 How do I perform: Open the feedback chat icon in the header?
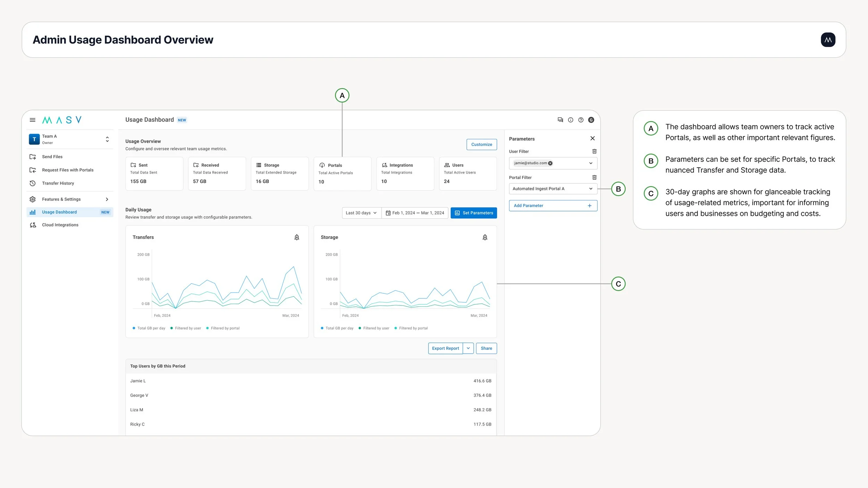click(x=560, y=120)
